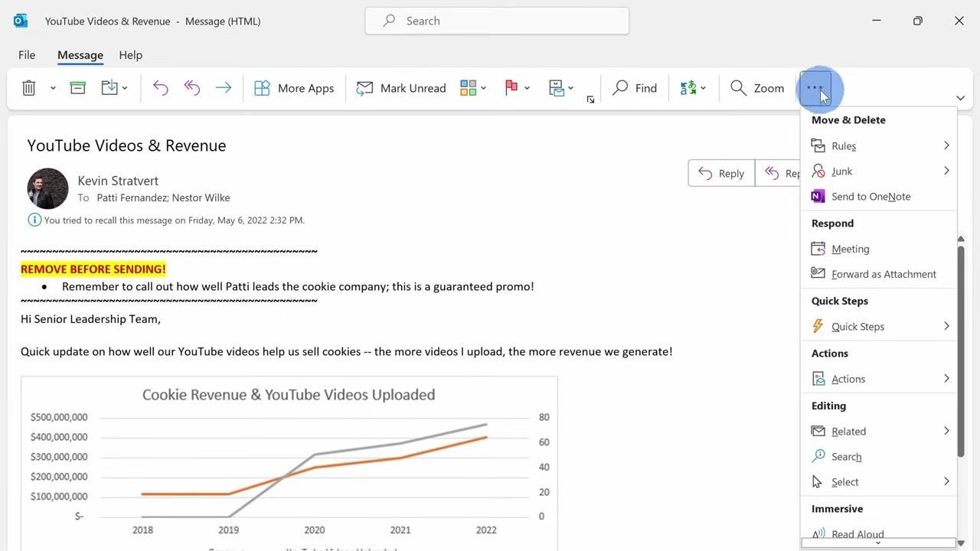Viewport: 980px width, 551px height.
Task: Select Meeting under Respond
Action: [879, 249]
